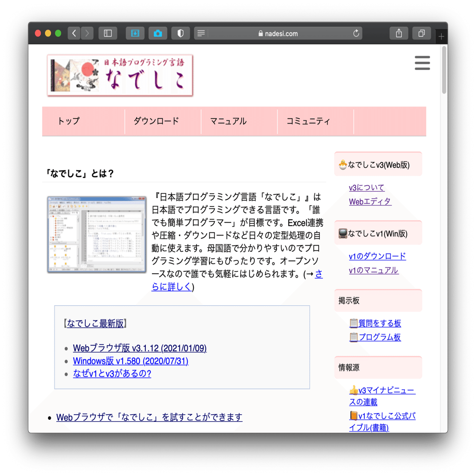
Task: Click the なでしこ logo banner
Action: (120, 75)
